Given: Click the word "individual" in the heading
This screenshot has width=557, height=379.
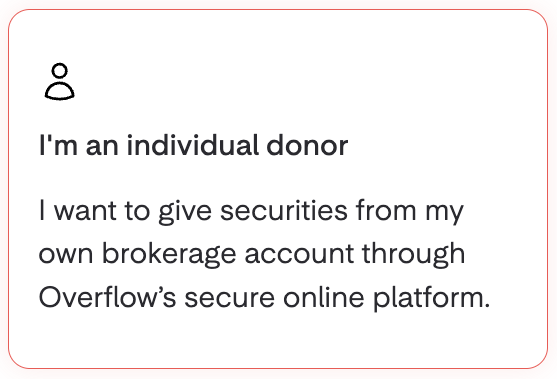Looking at the screenshot, I should coord(192,145).
